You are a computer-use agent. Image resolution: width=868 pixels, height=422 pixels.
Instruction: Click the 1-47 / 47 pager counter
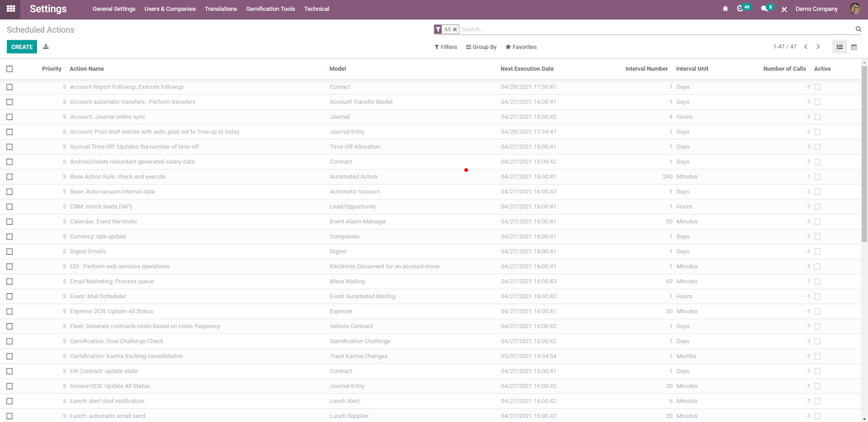785,47
